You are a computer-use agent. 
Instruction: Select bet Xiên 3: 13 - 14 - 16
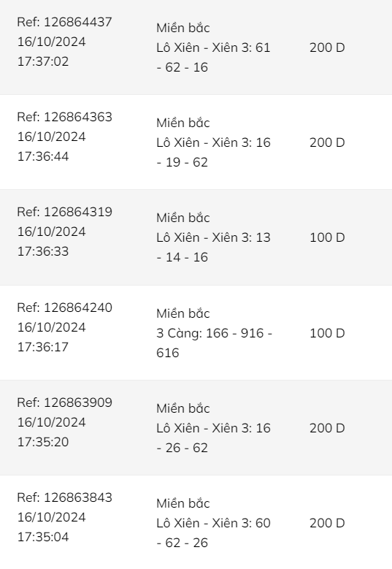(213, 248)
